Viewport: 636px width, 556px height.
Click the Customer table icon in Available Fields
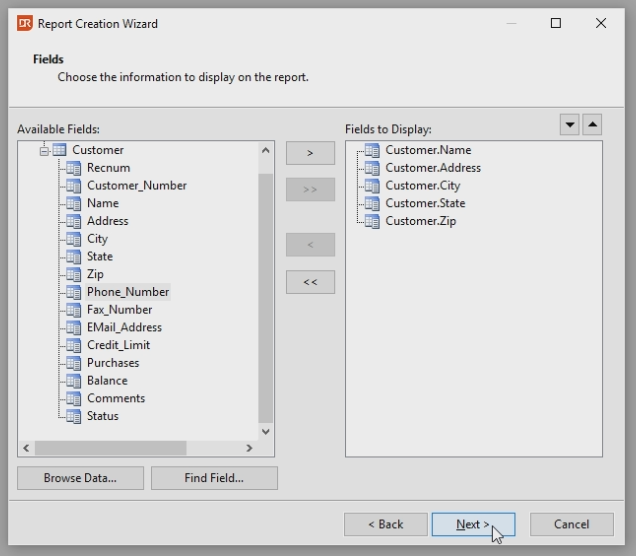tap(60, 150)
